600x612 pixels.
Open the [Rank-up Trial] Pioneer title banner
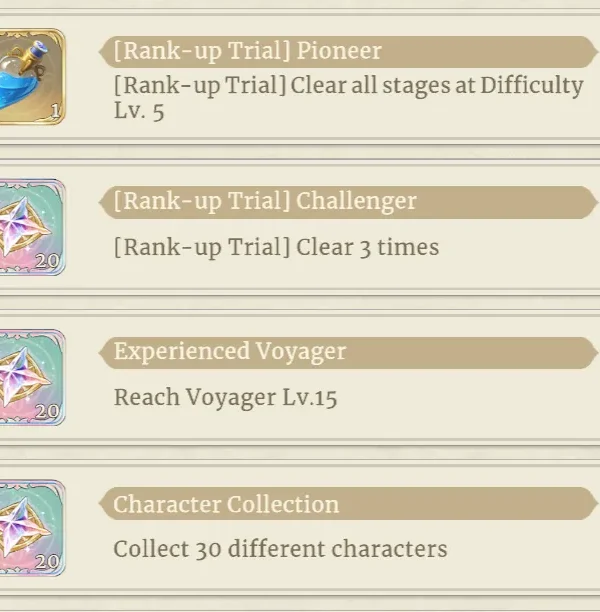point(348,52)
